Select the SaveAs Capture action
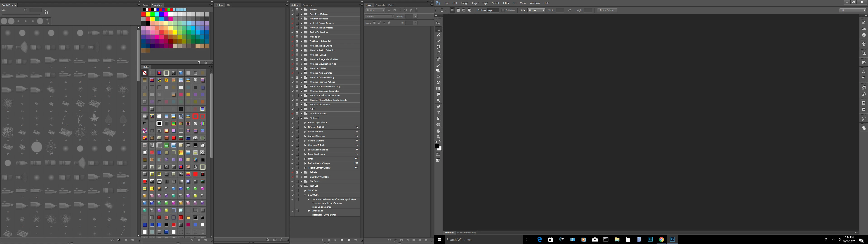 click(x=316, y=141)
